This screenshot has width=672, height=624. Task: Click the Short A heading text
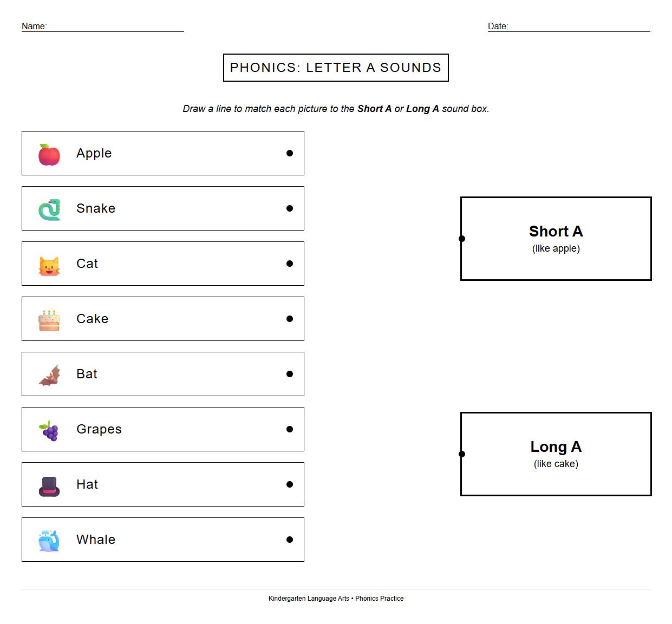[x=556, y=232]
